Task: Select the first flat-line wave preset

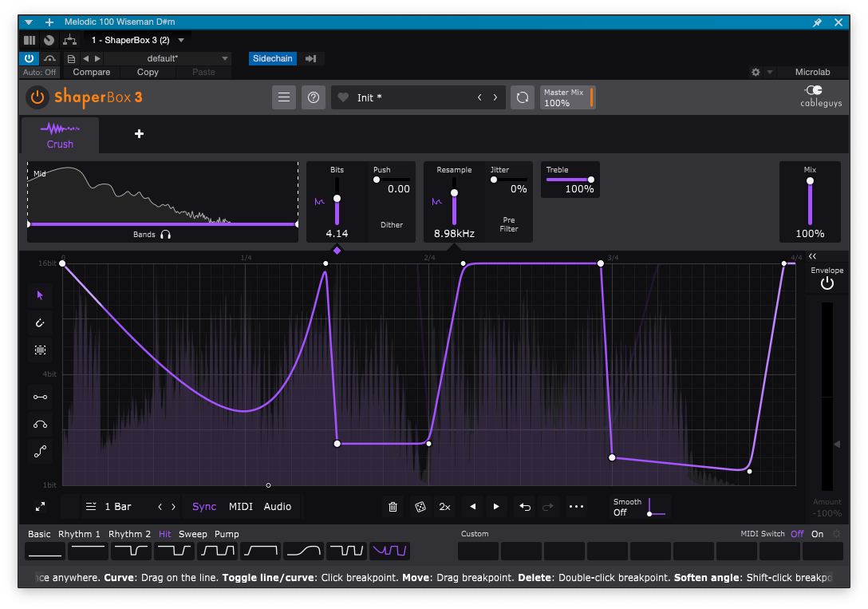Action: click(x=45, y=552)
